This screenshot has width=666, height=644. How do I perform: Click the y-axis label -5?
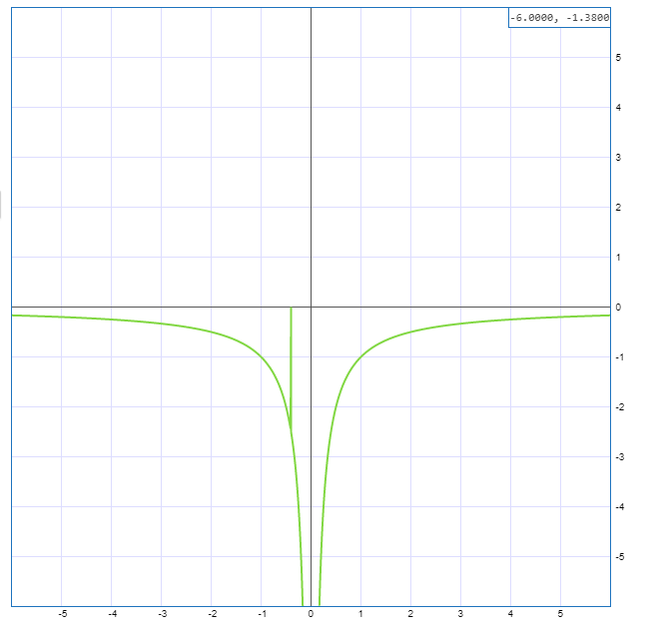(x=621, y=557)
